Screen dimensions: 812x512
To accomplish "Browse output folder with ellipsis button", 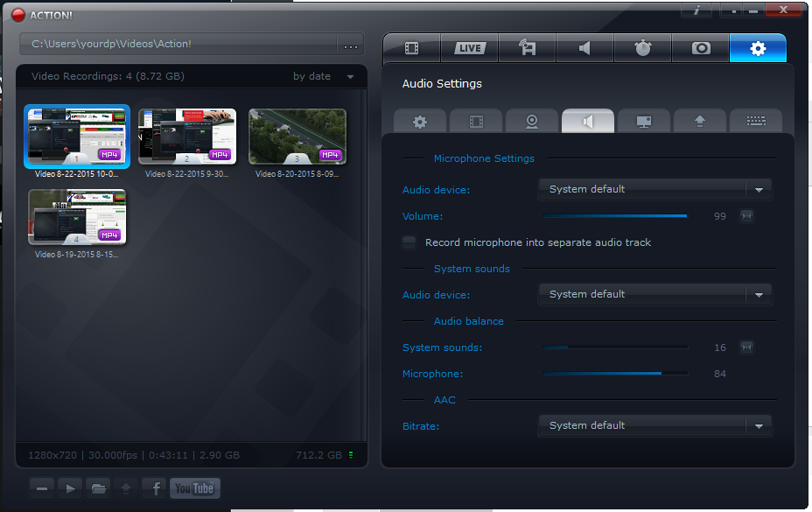I will (x=351, y=46).
